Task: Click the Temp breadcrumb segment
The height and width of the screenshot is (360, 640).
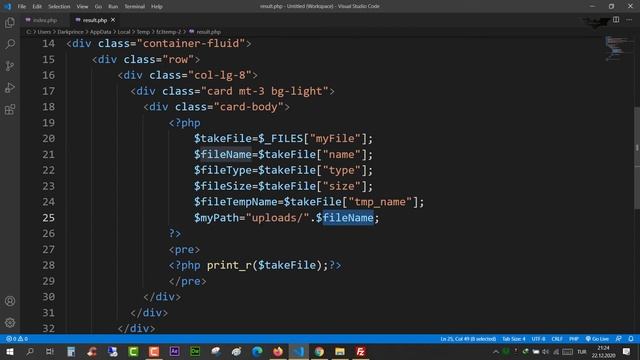Action: click(x=143, y=32)
